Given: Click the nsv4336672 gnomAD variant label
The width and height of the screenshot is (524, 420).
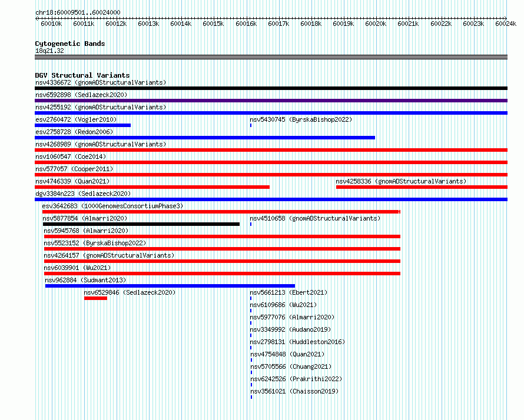Looking at the screenshot, I should [101, 82].
